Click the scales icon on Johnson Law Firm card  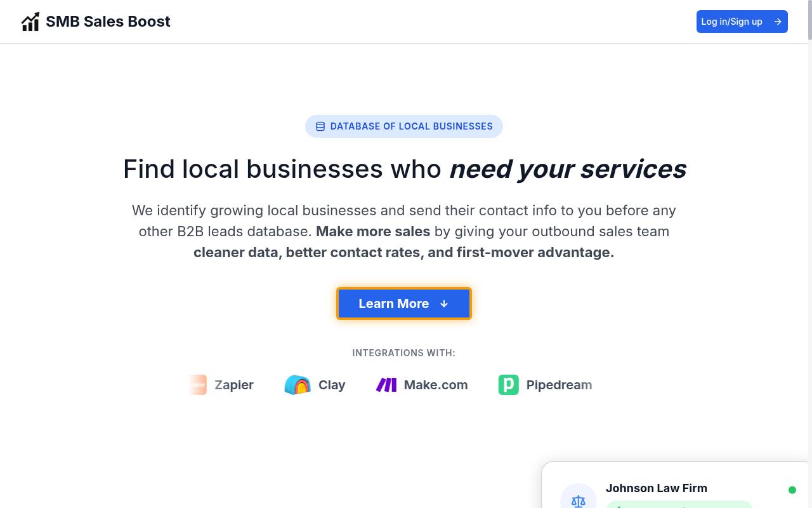[x=578, y=501]
